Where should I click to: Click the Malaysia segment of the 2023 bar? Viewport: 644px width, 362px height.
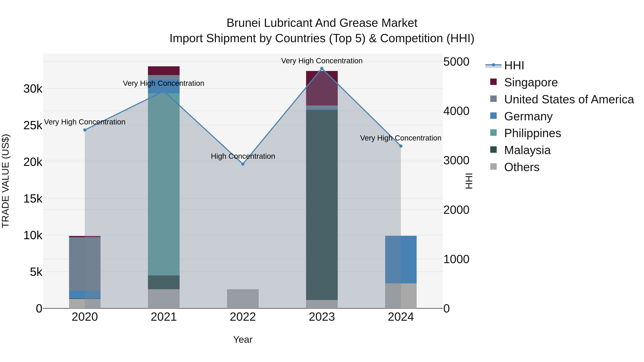pos(322,205)
